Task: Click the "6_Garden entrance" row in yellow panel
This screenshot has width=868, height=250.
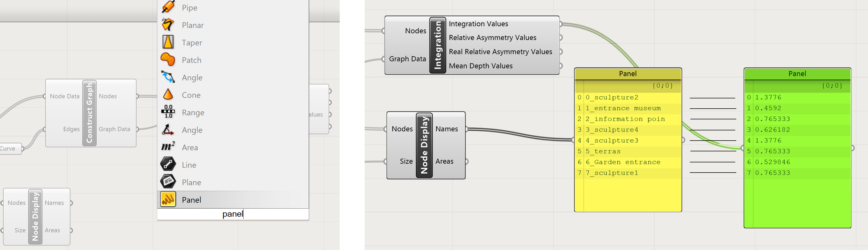Action: click(x=623, y=162)
